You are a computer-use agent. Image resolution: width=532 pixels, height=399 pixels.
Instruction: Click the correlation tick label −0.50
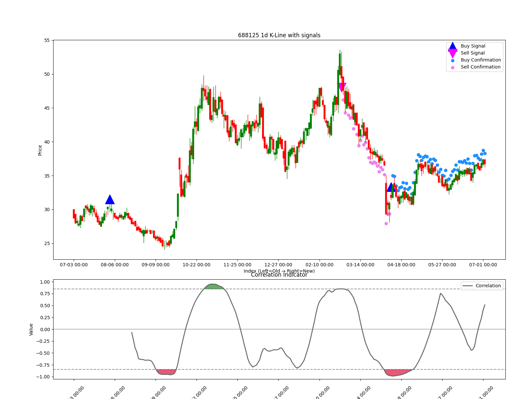43,353
